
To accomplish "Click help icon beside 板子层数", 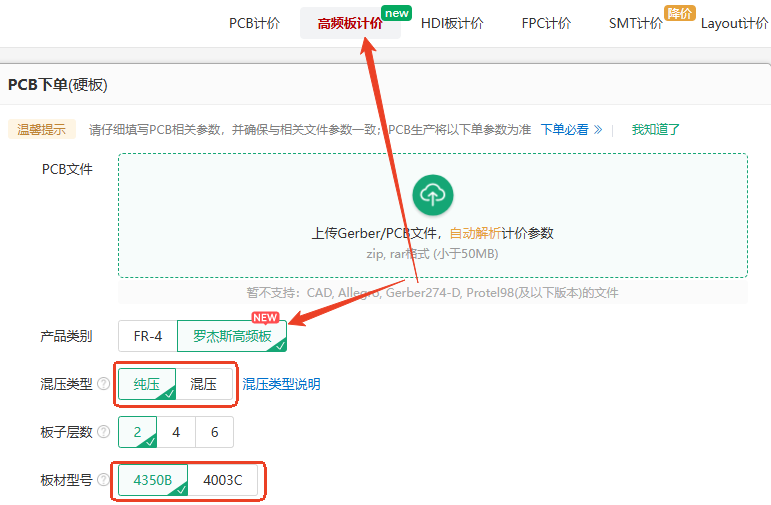I will (104, 432).
